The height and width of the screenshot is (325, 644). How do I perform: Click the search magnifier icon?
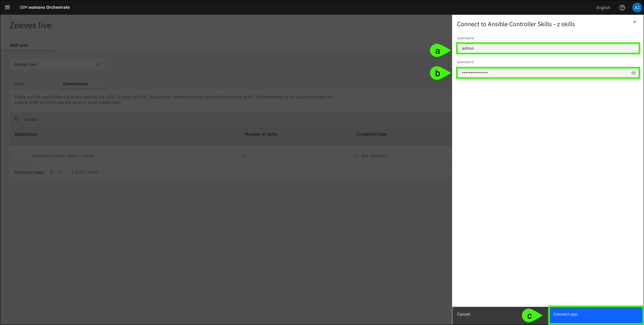17,119
